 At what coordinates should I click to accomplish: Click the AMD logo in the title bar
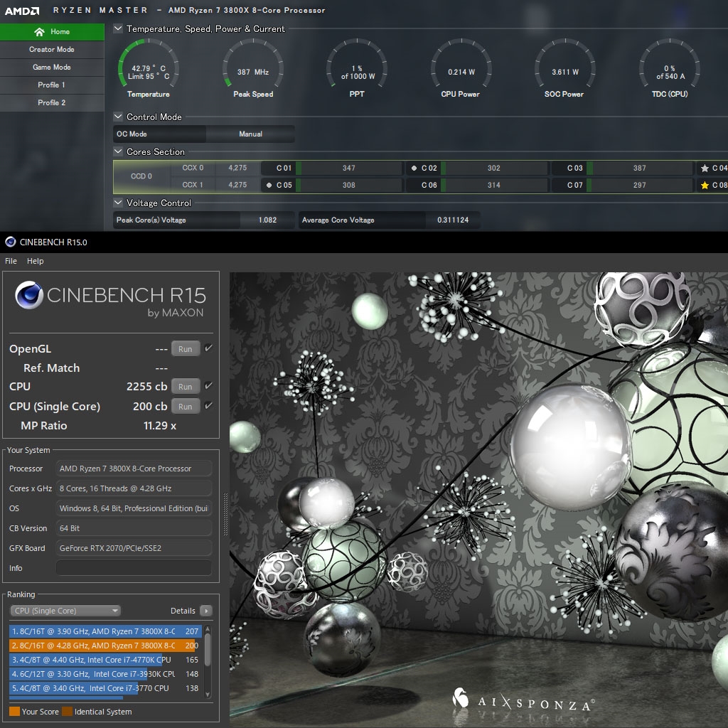tap(21, 10)
